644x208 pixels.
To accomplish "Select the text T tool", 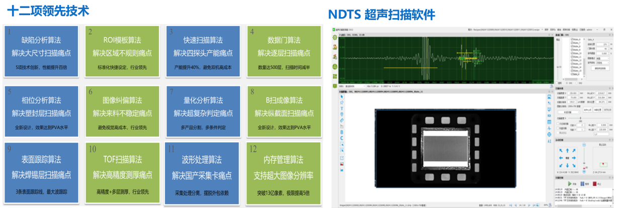I will click(342, 108).
